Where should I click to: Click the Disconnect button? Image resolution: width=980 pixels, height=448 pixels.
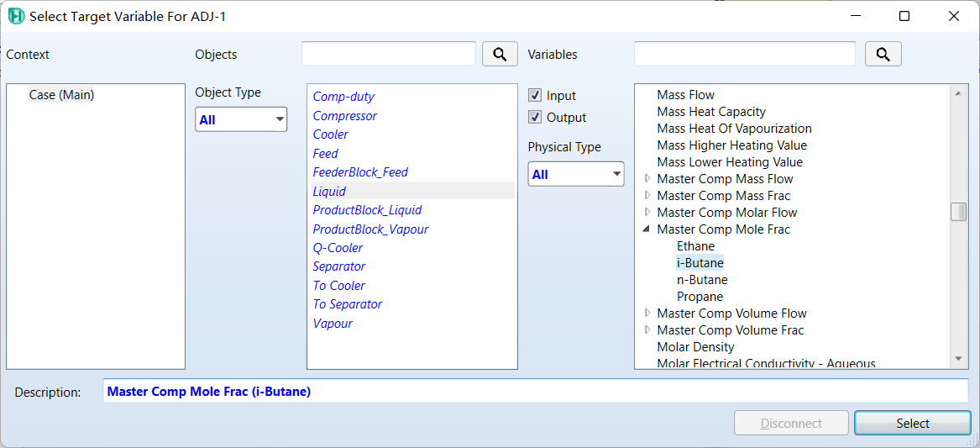pos(791,424)
